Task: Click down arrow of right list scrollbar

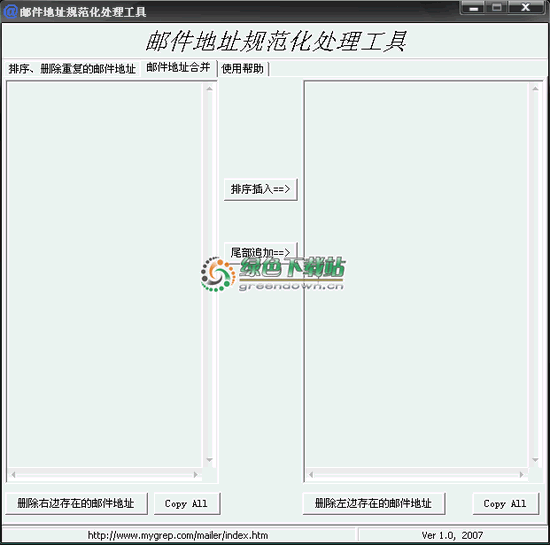Action: tap(535, 460)
